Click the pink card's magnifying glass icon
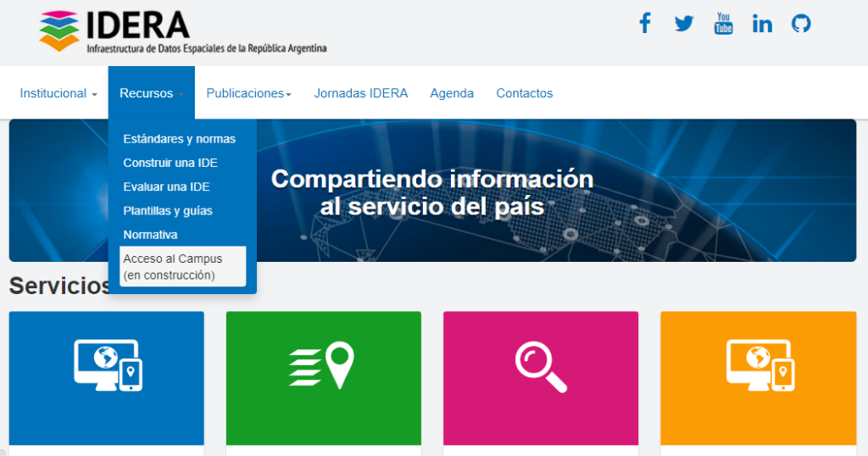 pos(541,368)
